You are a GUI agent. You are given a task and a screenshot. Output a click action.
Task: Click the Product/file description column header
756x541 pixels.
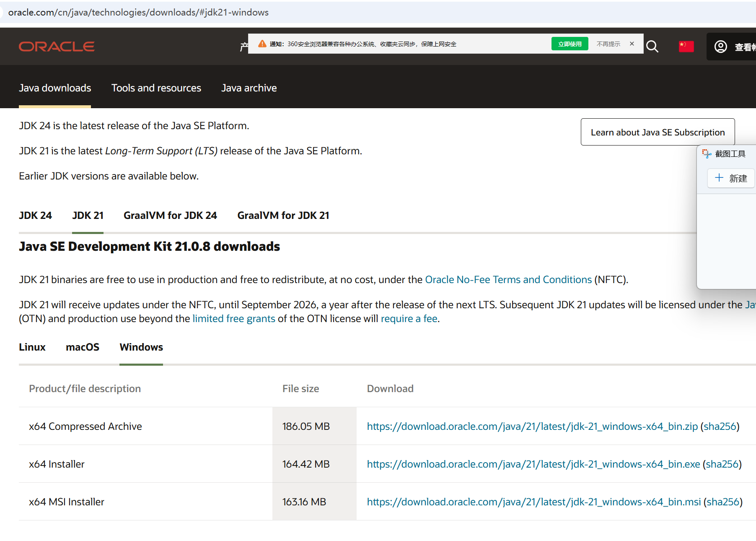click(x=85, y=389)
